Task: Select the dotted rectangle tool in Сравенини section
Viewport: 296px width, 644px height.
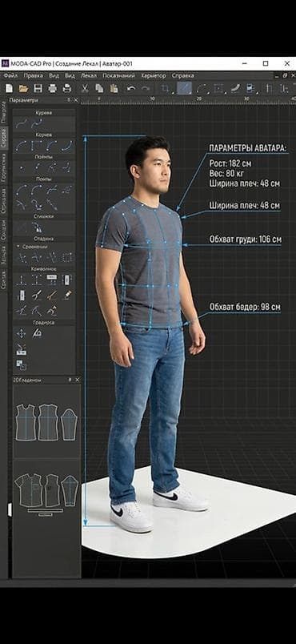Action: tap(67, 258)
